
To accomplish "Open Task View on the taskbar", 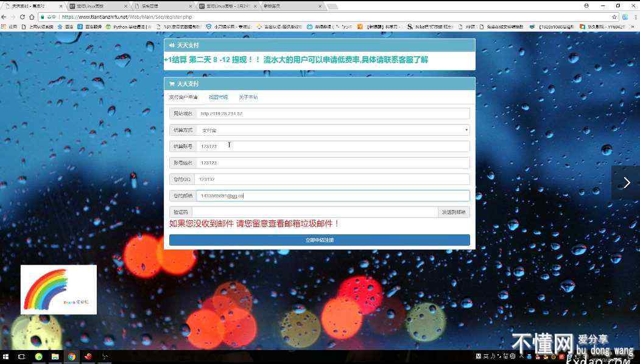I will [x=22, y=357].
